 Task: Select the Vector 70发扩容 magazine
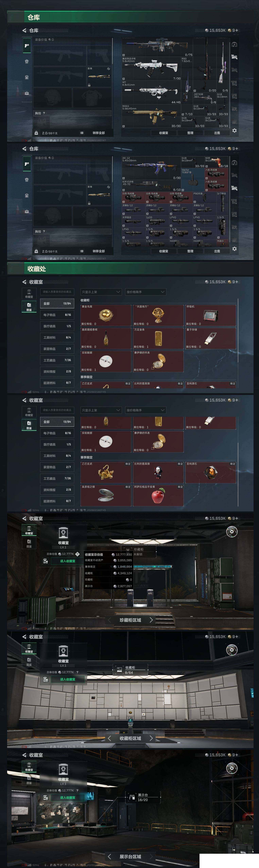click(193, 179)
